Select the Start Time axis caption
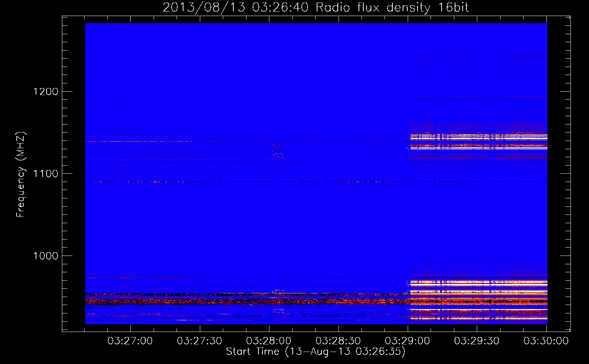 [x=316, y=352]
